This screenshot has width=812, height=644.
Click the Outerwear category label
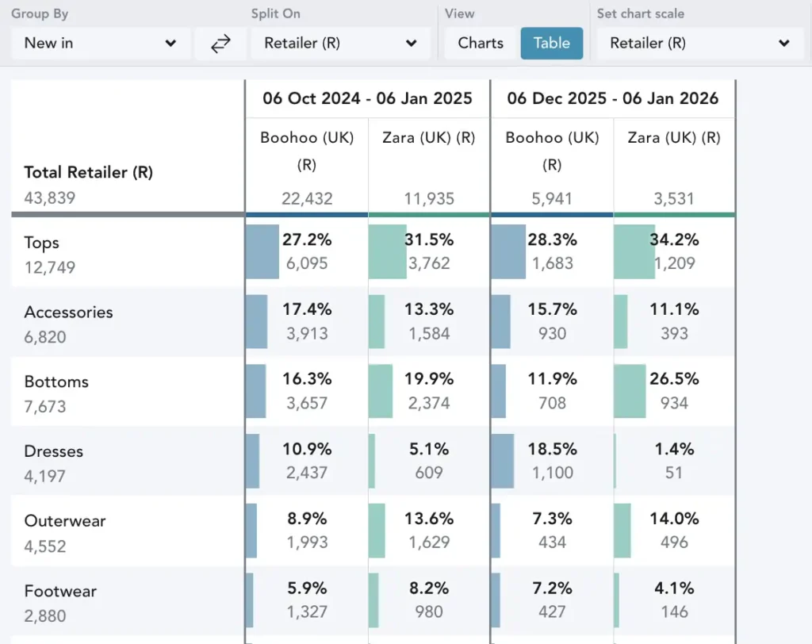tap(65, 521)
